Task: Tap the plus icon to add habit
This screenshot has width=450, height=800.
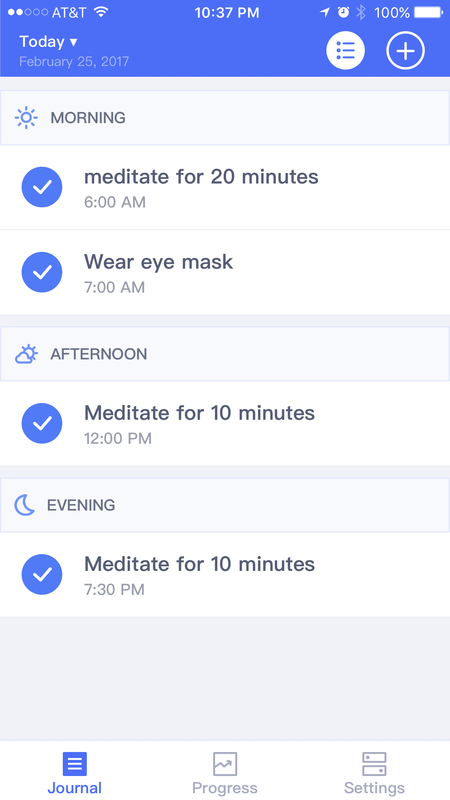Action: coord(405,50)
